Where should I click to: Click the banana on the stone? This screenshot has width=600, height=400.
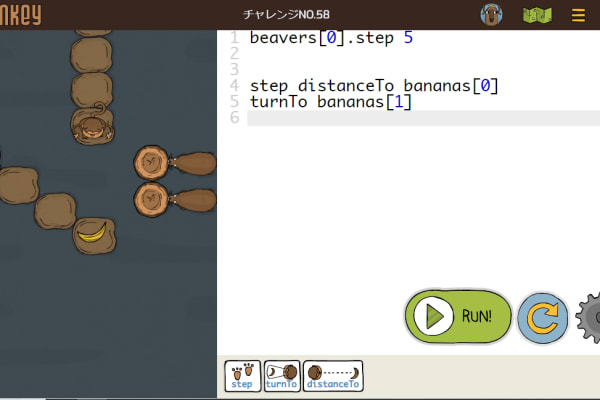(93, 234)
